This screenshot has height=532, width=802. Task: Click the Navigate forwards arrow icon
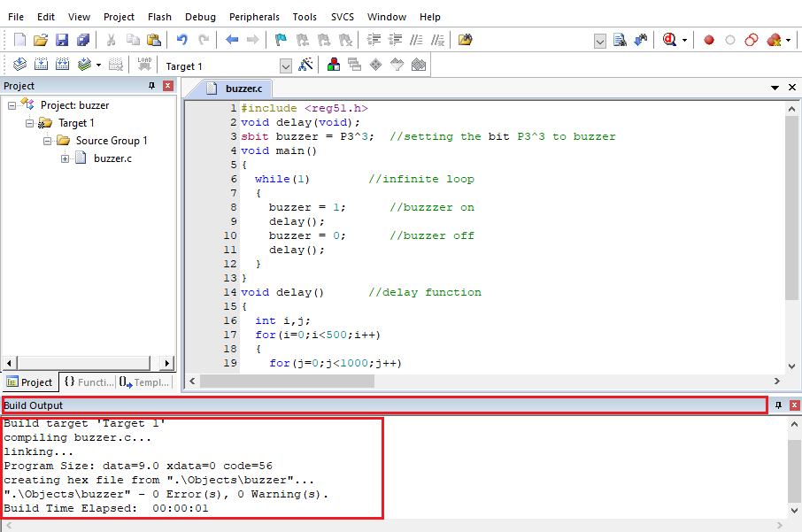click(252, 40)
